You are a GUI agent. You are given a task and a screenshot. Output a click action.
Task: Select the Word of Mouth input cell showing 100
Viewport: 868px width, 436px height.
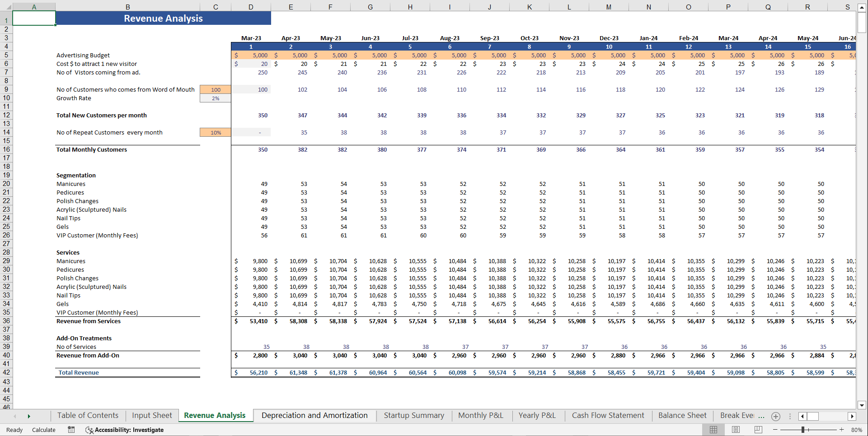pyautogui.click(x=215, y=89)
